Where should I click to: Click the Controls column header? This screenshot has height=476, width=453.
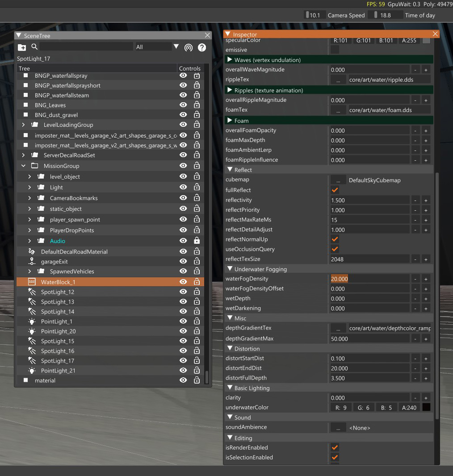tap(190, 68)
